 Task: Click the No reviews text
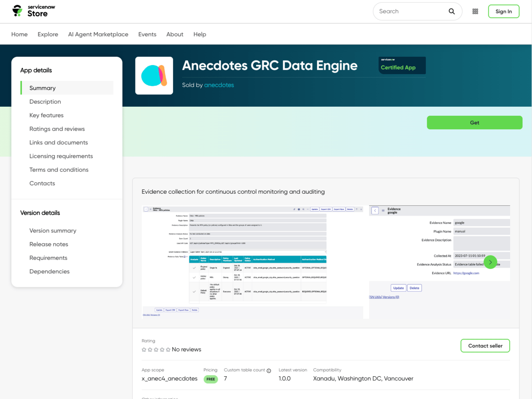187,350
